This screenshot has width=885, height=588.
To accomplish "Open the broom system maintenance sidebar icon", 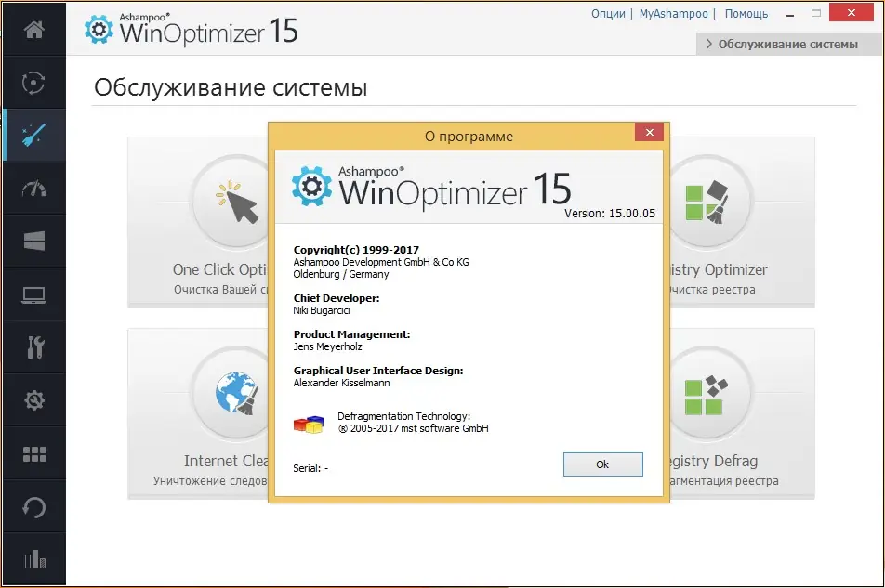I will [x=33, y=135].
